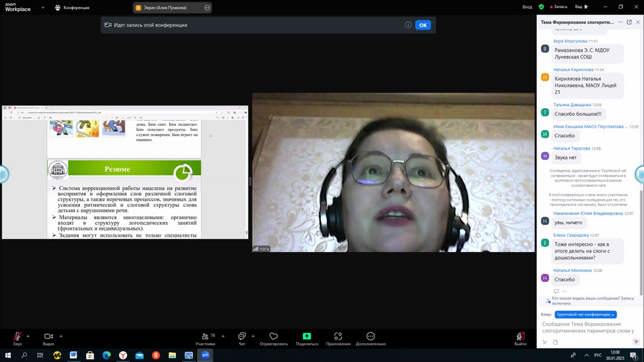This screenshot has height=362, width=644.
Task: Open Windows taskbar search
Action: (24, 355)
